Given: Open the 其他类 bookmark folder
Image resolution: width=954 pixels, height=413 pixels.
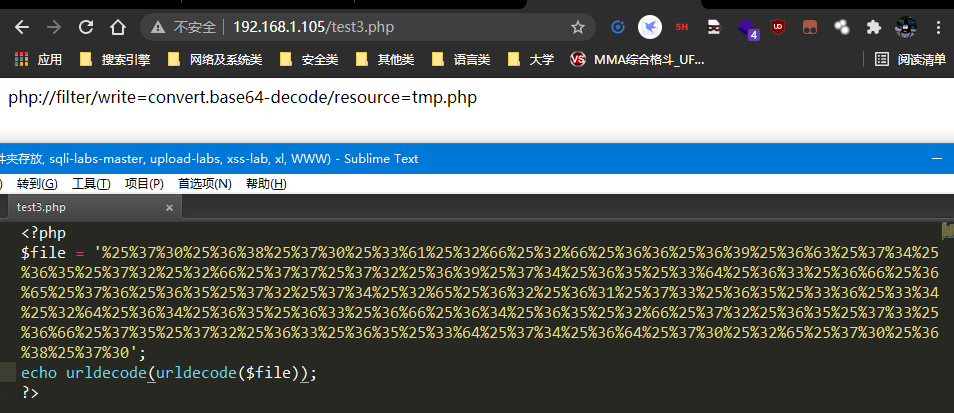Looking at the screenshot, I should pyautogui.click(x=385, y=59).
